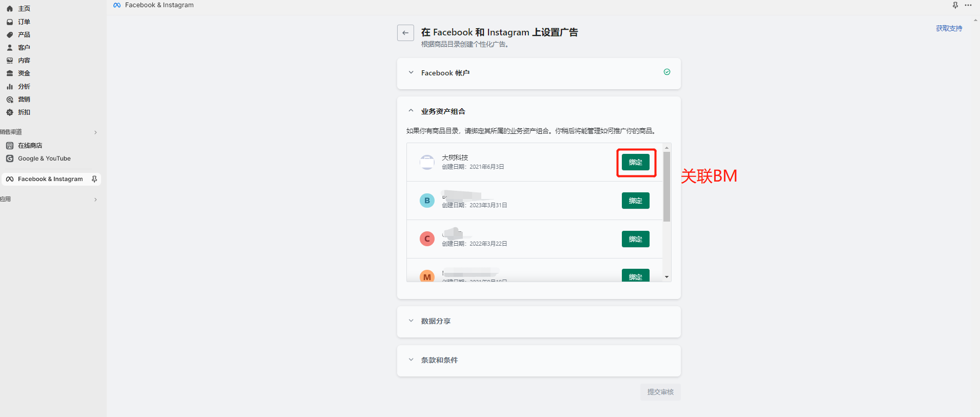The width and height of the screenshot is (980, 417).
Task: Click the account list scrollbar thumb
Action: pos(667,187)
